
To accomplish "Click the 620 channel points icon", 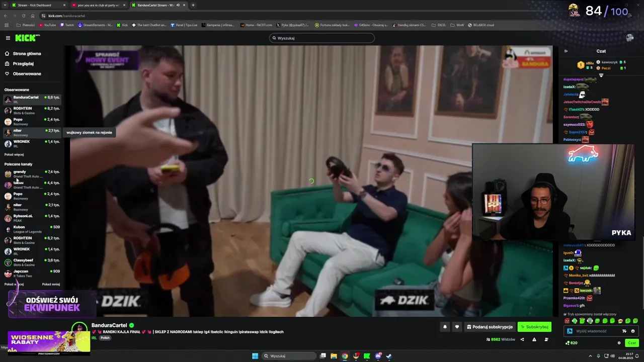I will pos(568,343).
